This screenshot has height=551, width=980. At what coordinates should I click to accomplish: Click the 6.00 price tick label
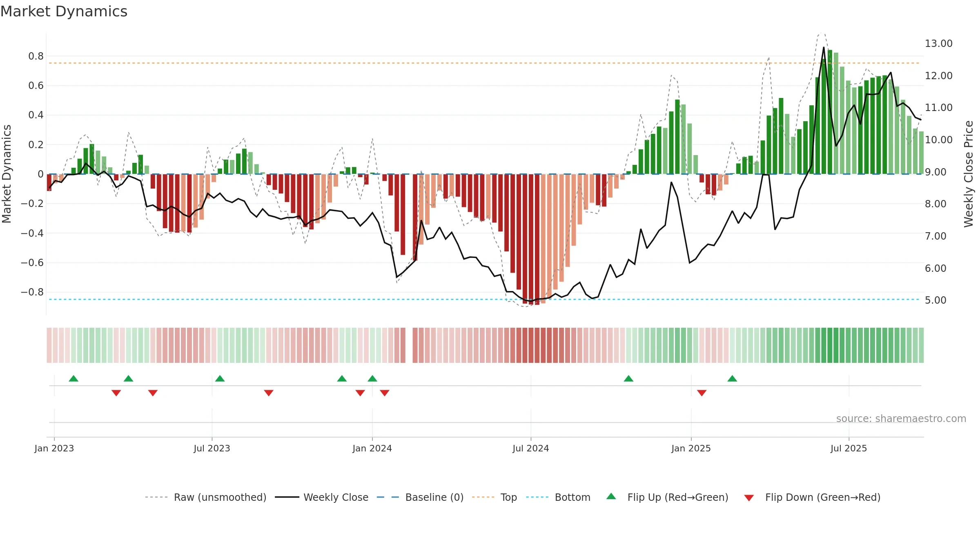pyautogui.click(x=935, y=268)
